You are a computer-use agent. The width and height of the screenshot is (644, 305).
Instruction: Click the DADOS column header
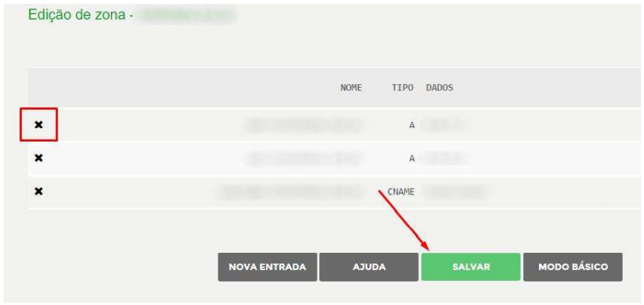pos(439,88)
